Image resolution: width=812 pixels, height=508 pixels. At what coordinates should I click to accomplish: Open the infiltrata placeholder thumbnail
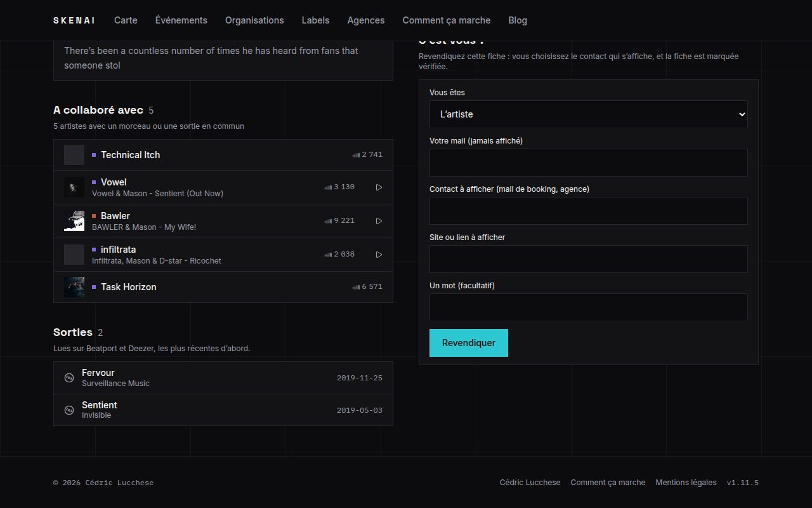click(x=74, y=255)
